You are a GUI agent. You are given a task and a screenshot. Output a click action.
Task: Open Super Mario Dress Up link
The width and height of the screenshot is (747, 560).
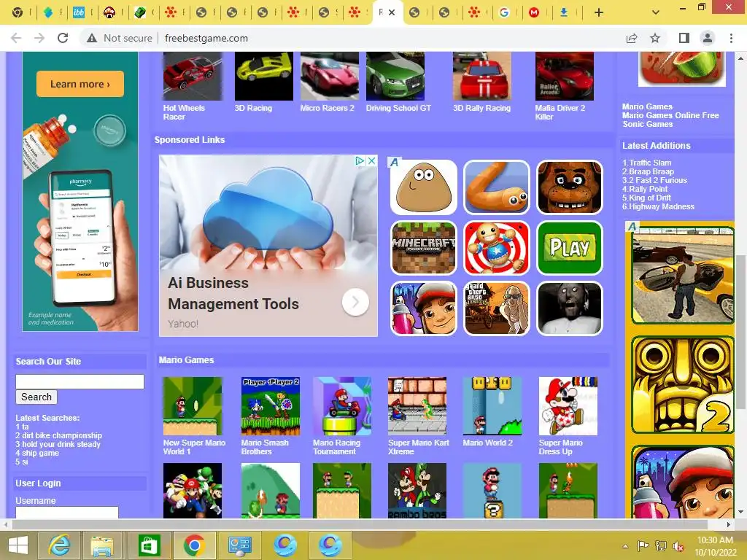[x=561, y=447]
